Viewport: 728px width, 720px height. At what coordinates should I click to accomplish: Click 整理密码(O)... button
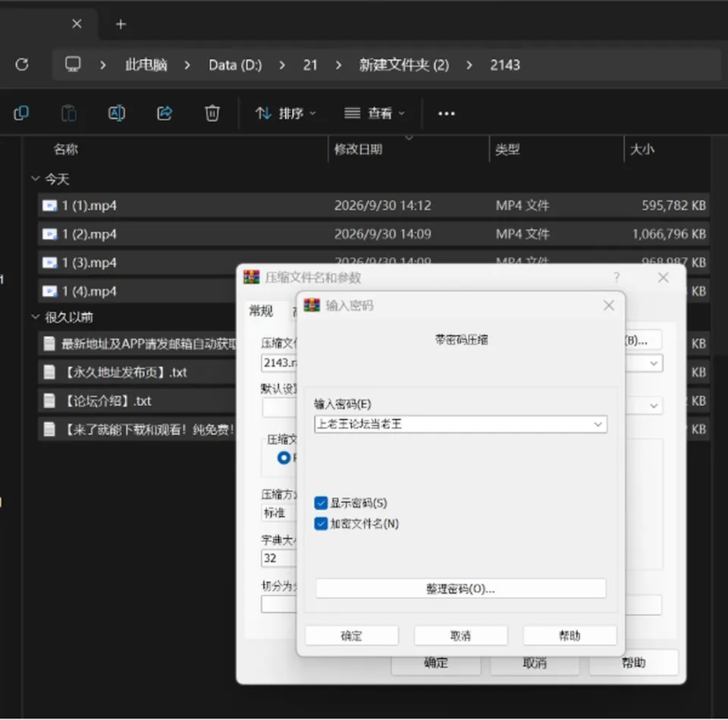460,589
